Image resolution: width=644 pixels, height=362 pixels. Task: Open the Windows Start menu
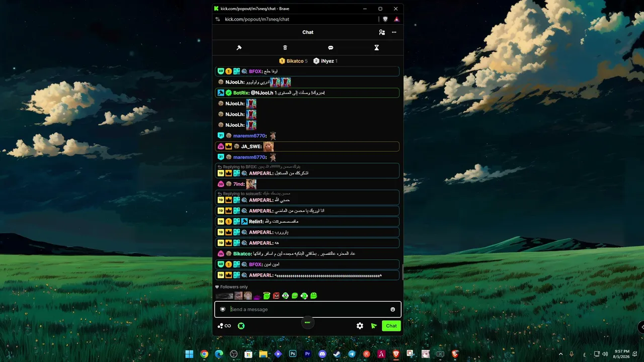[x=189, y=354]
